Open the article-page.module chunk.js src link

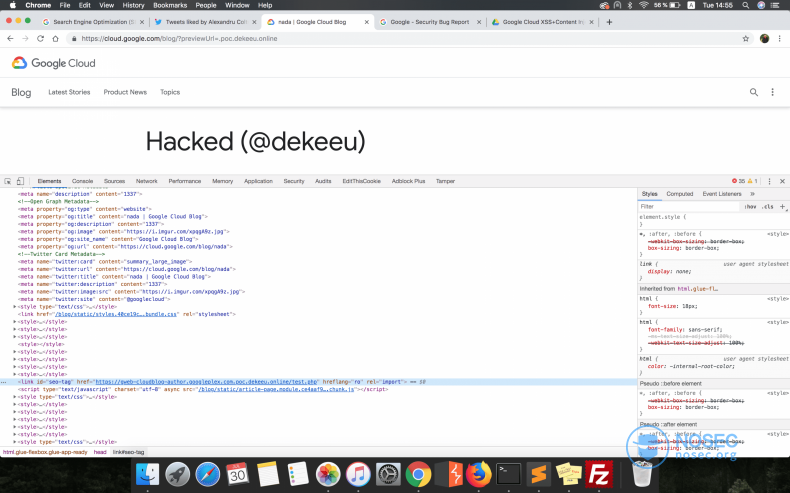[276, 390]
